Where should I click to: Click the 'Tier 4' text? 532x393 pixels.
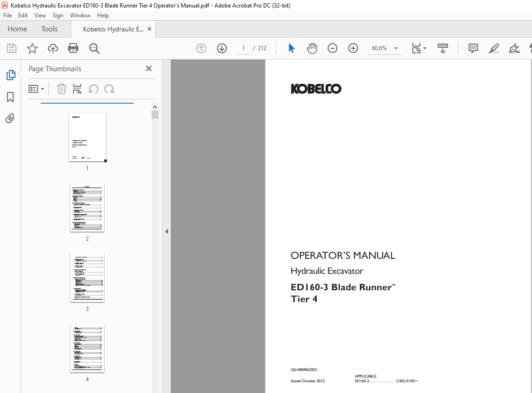point(304,299)
